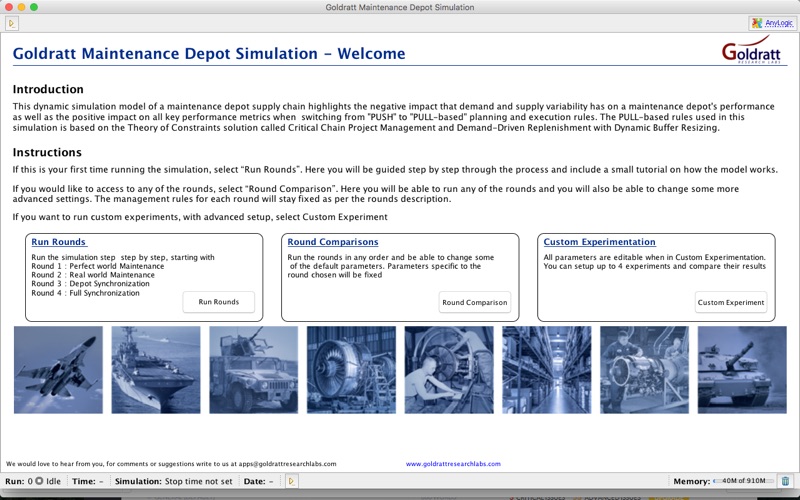The width and height of the screenshot is (800, 500).
Task: Click the Round Comparison button
Action: [x=474, y=303]
